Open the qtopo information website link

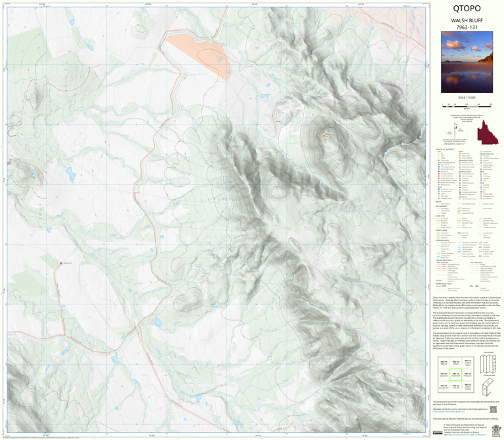[448, 411]
